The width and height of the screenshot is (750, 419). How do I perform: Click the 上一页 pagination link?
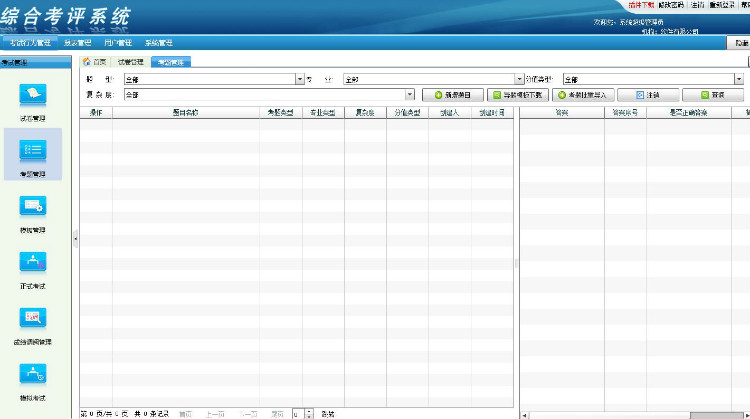(215, 414)
